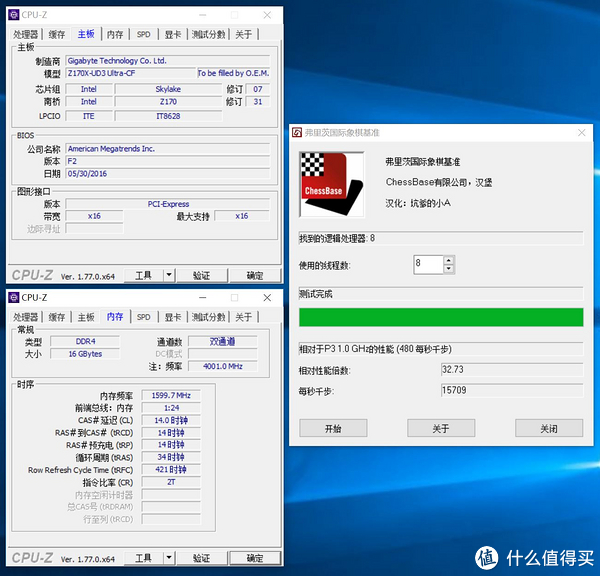Click 421 时钟 tRFC value
Image resolution: width=600 pixels, height=576 pixels.
[171, 470]
